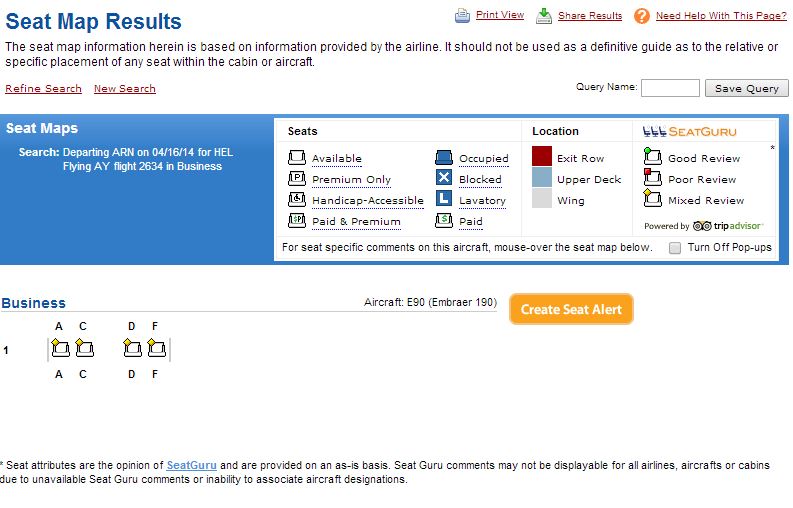
Task: Click the dark red Exit Row swatch
Action: 541,157
